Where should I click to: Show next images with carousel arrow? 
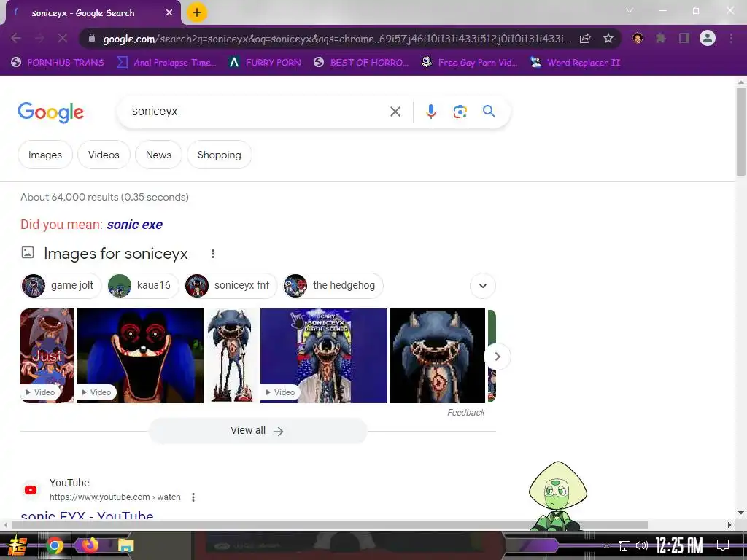pyautogui.click(x=497, y=356)
